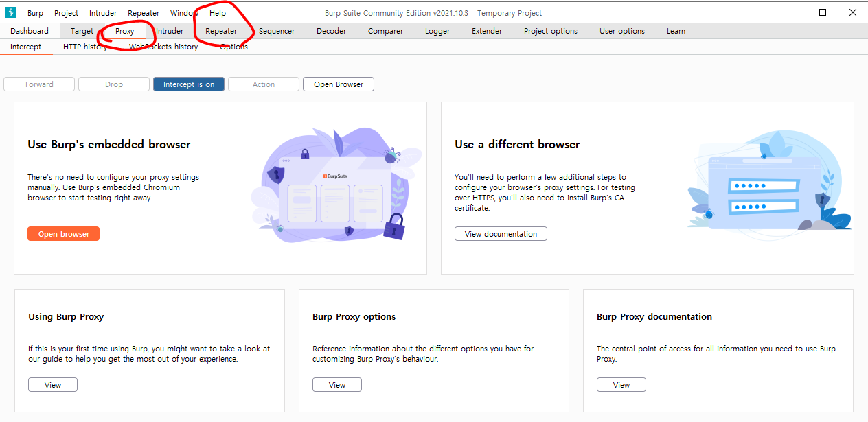Minimize the Burp Suite window
The image size is (868, 422).
pyautogui.click(x=793, y=12)
